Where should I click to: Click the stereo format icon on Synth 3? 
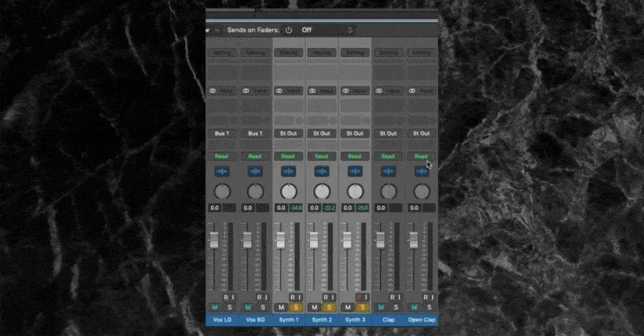coord(346,91)
